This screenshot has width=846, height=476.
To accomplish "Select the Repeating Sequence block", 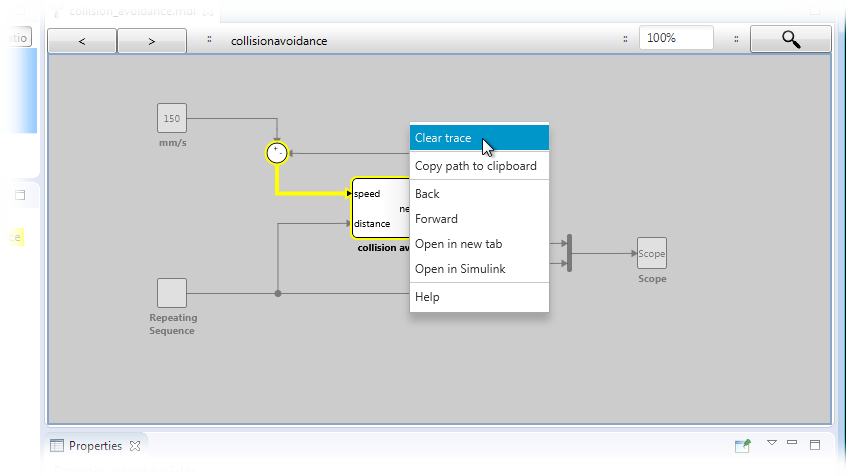I will click(172, 293).
